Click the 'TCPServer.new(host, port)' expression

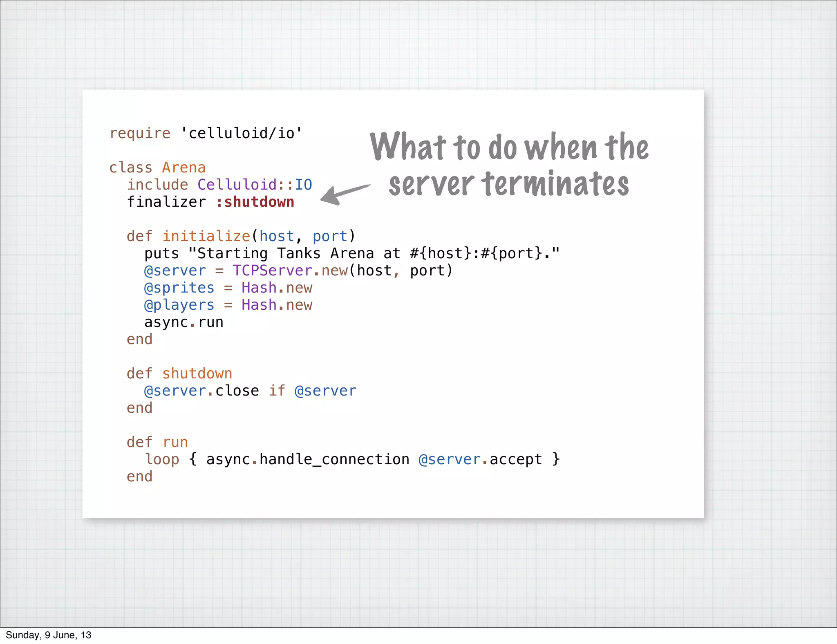click(342, 271)
